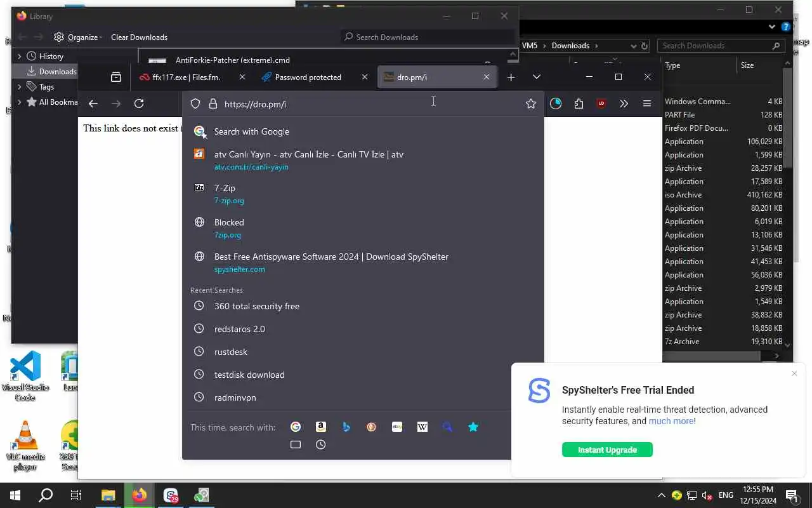Close the Password protected tab

coord(364,77)
